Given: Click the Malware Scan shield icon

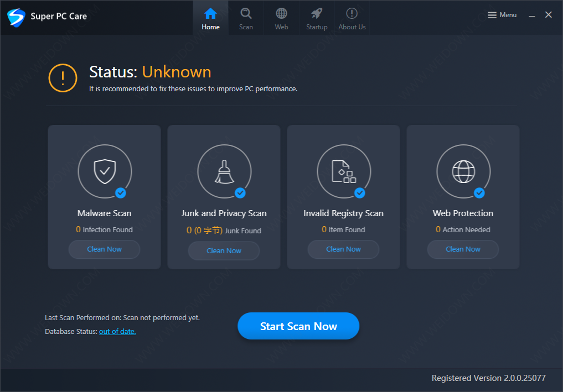Looking at the screenshot, I should [x=105, y=171].
